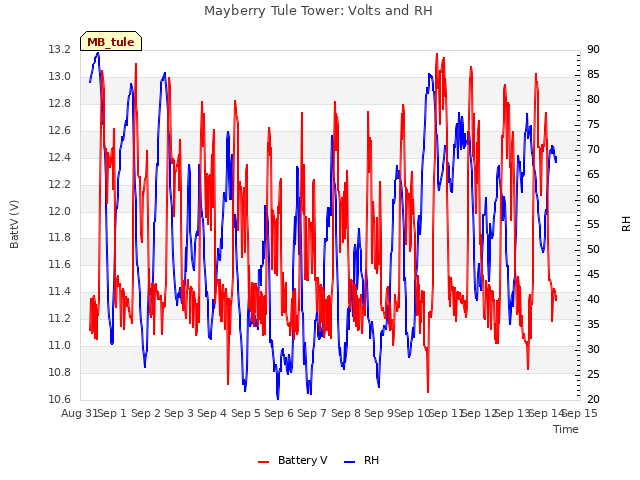The height and width of the screenshot is (480, 640).
Task: Click the BattV (V) axis label
Action: tap(14, 224)
